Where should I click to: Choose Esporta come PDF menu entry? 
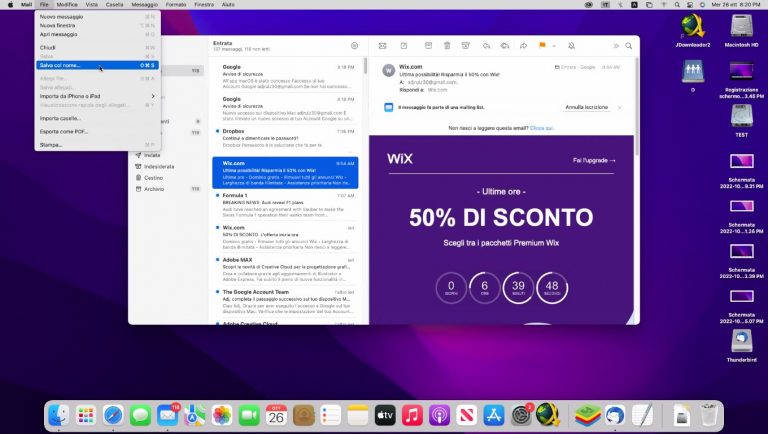[97, 131]
